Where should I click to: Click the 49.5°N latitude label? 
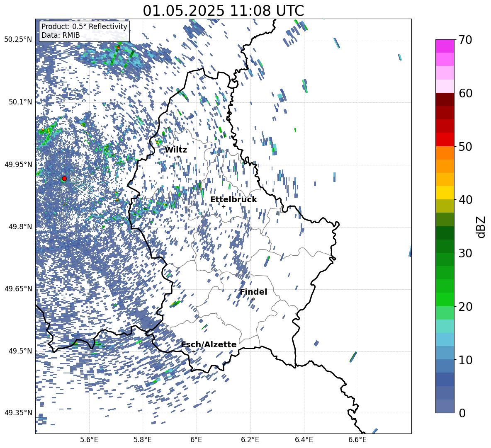coord(20,351)
